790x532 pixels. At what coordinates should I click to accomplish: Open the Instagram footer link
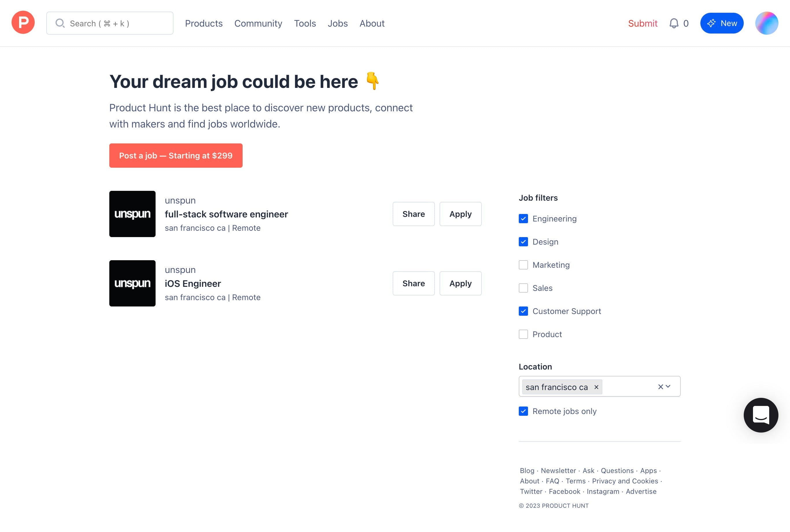click(x=603, y=491)
